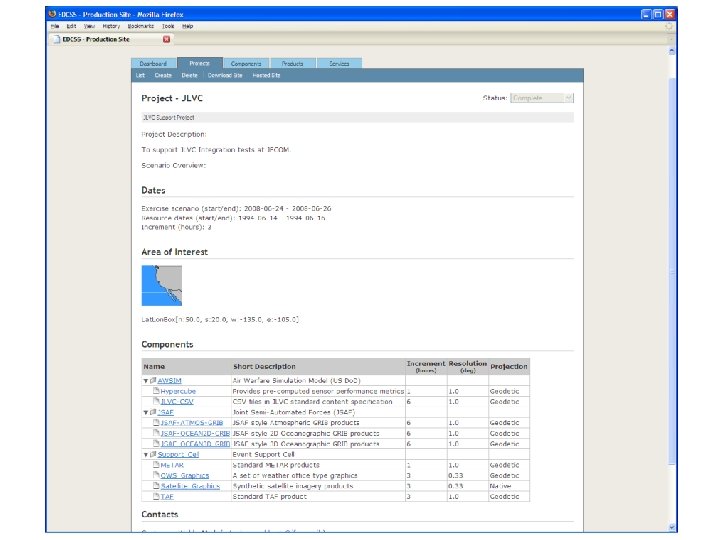Collapse the JSAF component group
The height and width of the screenshot is (540, 720).
coord(146,413)
